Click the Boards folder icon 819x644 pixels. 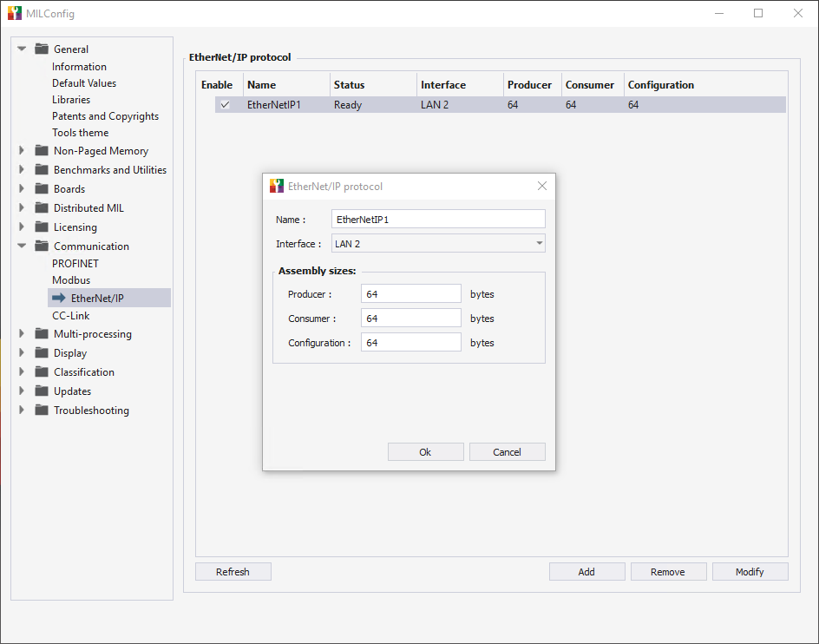[41, 188]
